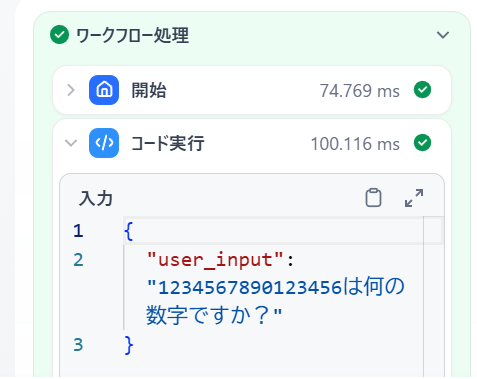Click the code icon for コード実行
477x379 pixels.
pyautogui.click(x=104, y=143)
